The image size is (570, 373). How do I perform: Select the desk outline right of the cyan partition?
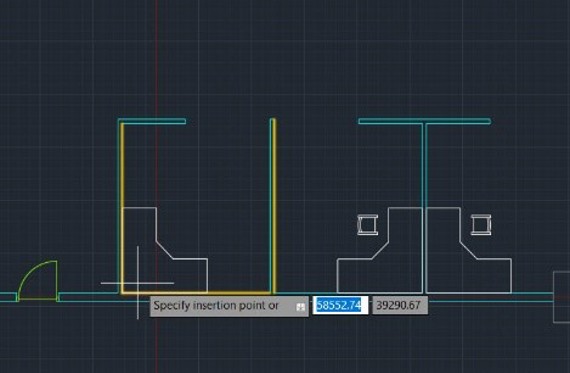tap(469, 250)
